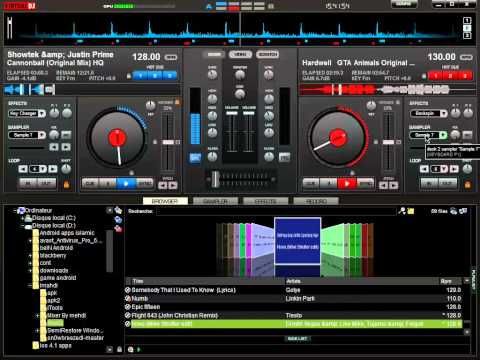Switch to the SAMPLER tab
Viewport: 480px width, 360px height.
pos(215,201)
